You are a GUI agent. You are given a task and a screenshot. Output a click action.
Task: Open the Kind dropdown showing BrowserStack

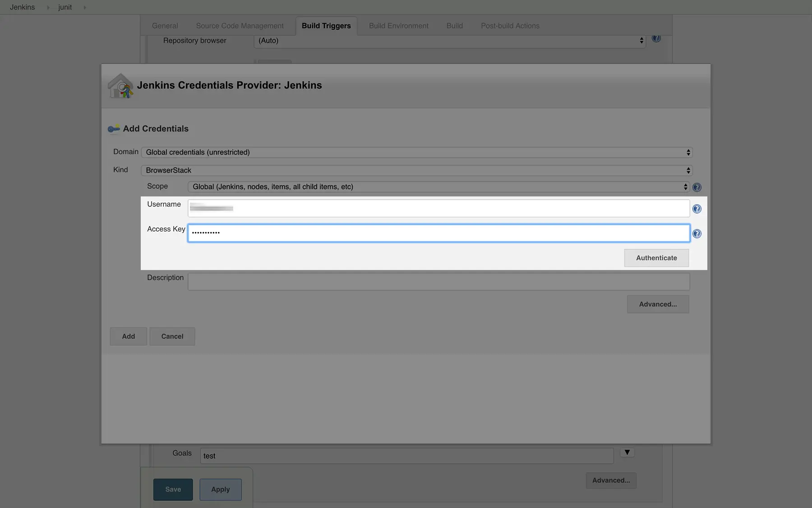tap(416, 170)
